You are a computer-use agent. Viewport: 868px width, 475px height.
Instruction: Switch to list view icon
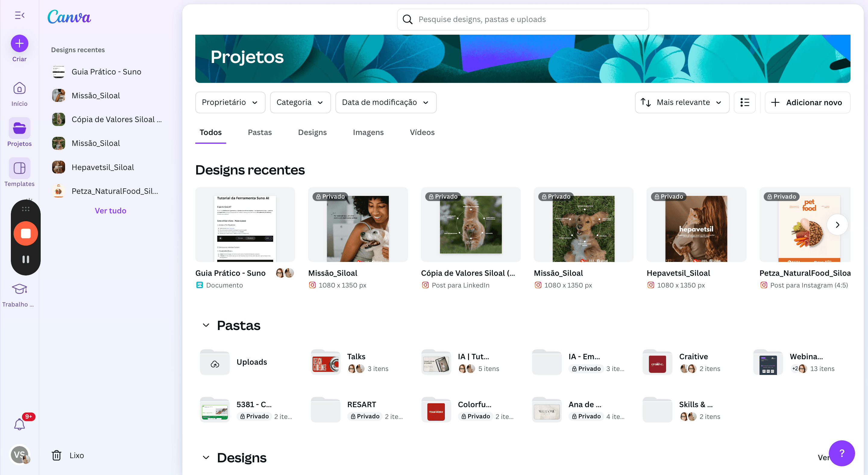(x=745, y=102)
